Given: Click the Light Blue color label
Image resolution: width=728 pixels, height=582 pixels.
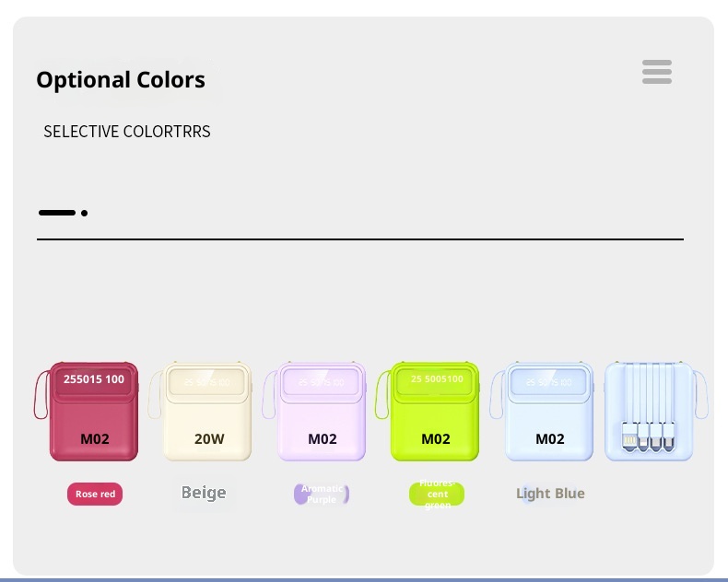Looking at the screenshot, I should coord(550,494).
